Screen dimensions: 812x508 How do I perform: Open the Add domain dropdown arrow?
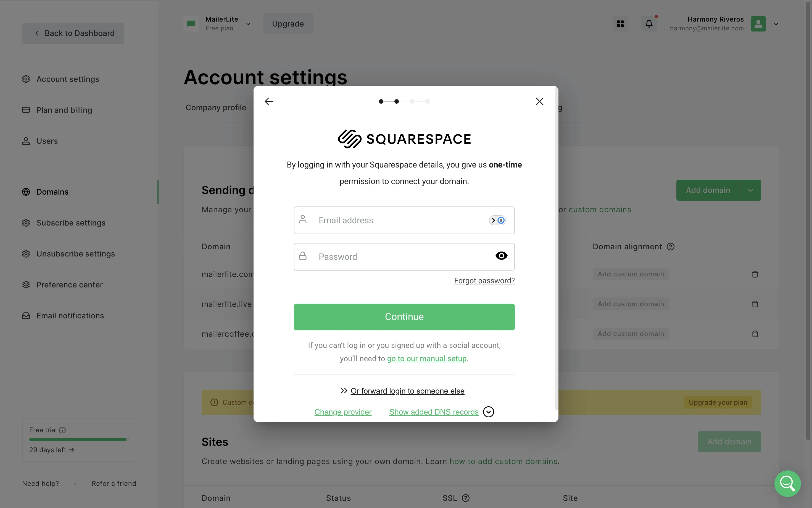pyautogui.click(x=751, y=190)
